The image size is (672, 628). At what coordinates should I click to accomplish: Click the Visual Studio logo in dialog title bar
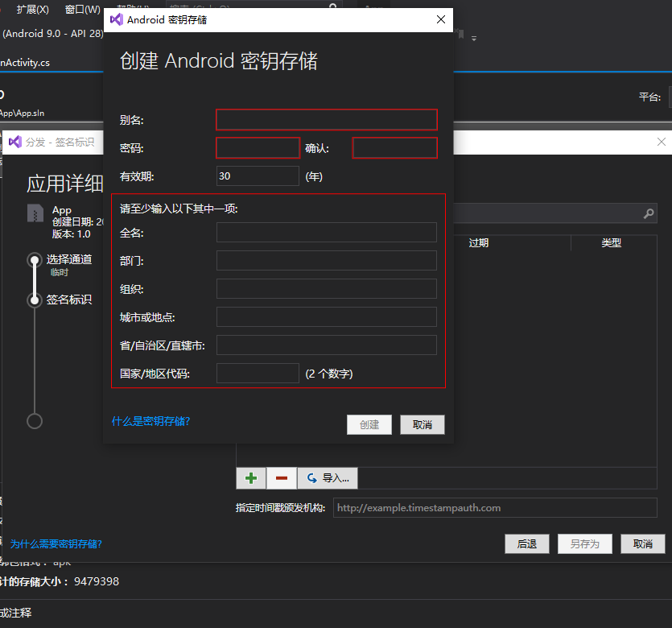pos(114,20)
